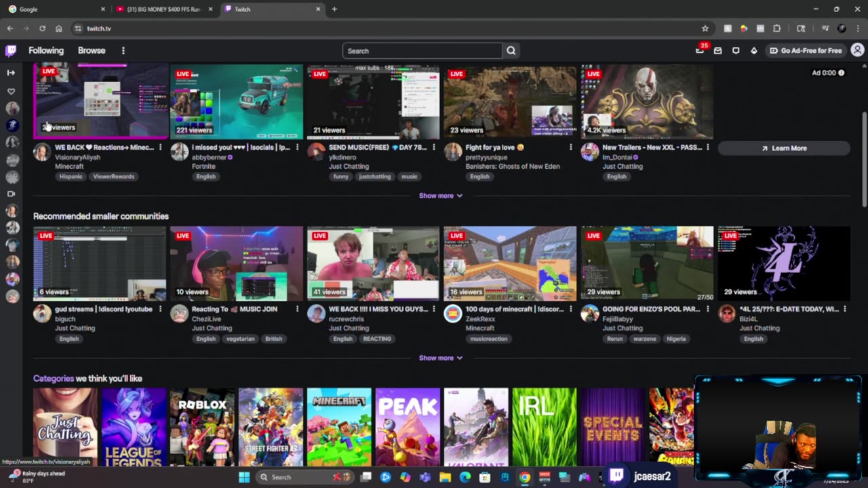The image size is (868, 488).
Task: Open a new Chrome tab
Action: click(334, 9)
